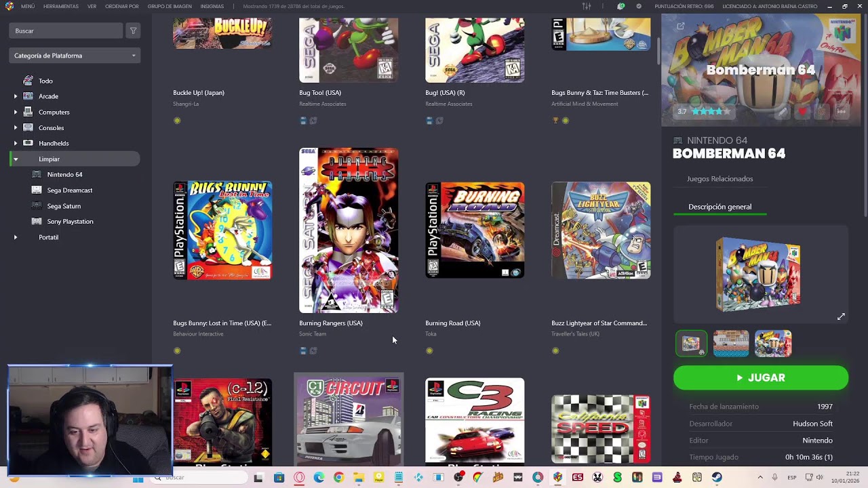Click the blue save icon under Burning Rangers
This screenshot has width=868, height=488.
point(303,350)
